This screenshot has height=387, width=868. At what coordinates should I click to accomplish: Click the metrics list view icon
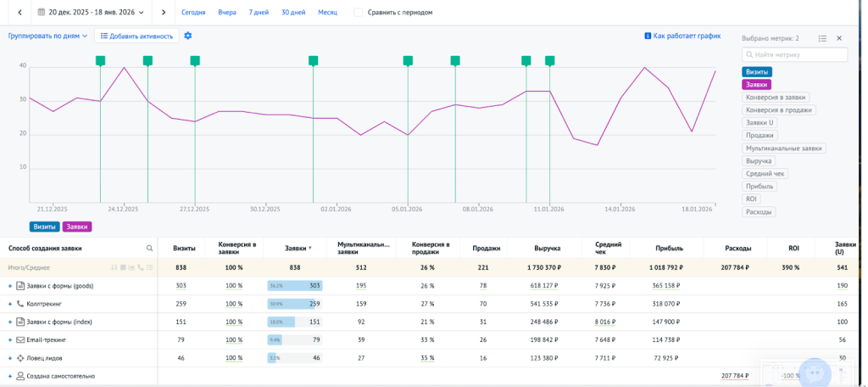822,38
